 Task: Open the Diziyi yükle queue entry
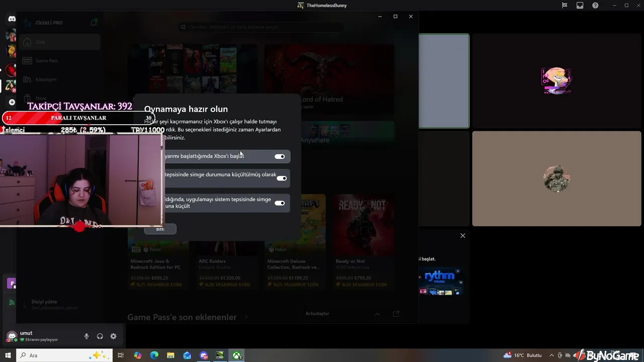pyautogui.click(x=54, y=305)
